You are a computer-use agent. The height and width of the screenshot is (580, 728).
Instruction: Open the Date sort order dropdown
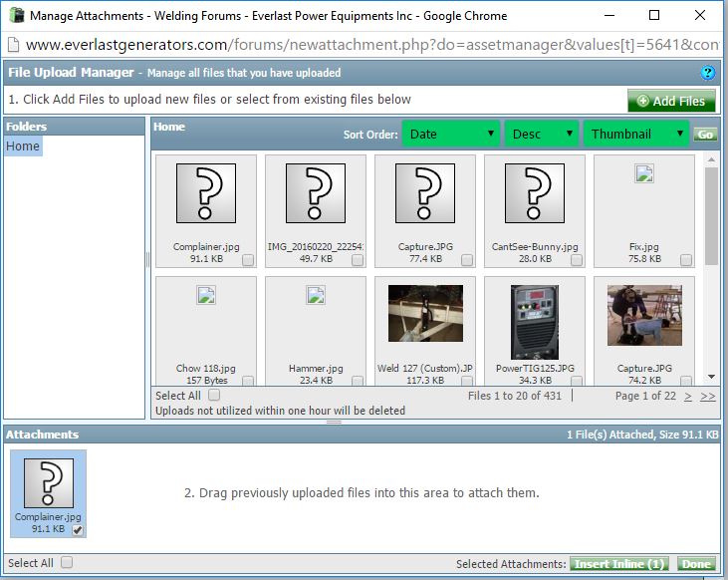[450, 135]
